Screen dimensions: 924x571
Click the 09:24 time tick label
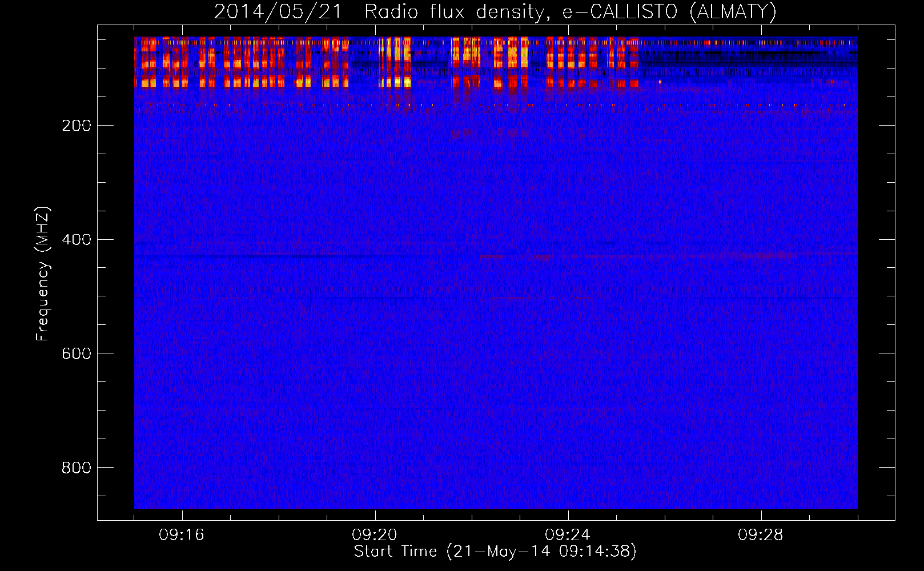[568, 535]
